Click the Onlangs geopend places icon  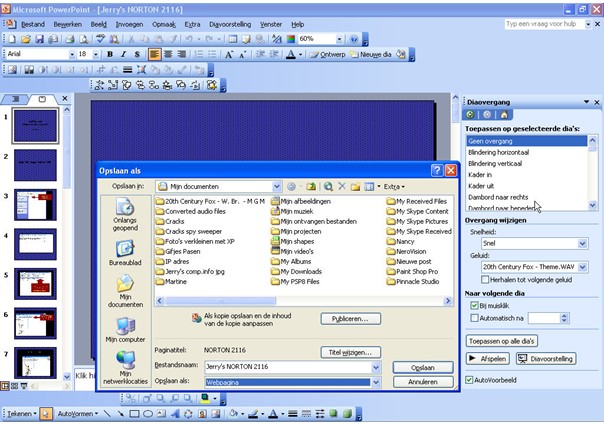tap(125, 215)
